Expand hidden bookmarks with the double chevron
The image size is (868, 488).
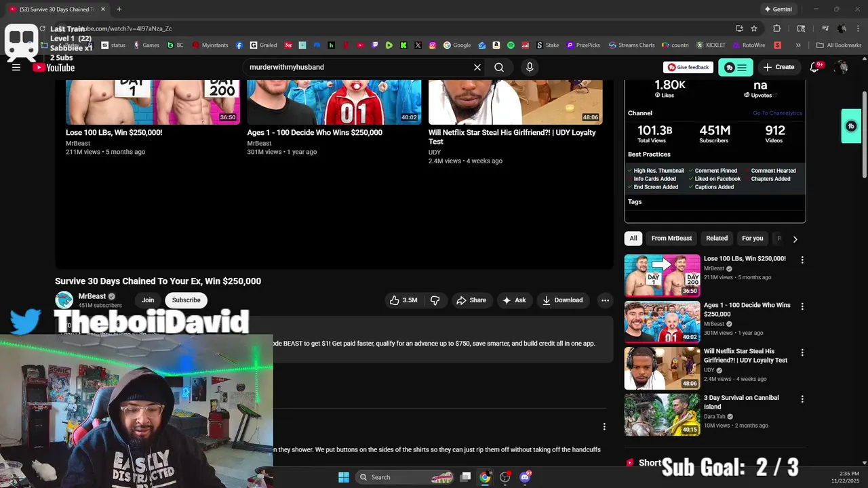798,45
